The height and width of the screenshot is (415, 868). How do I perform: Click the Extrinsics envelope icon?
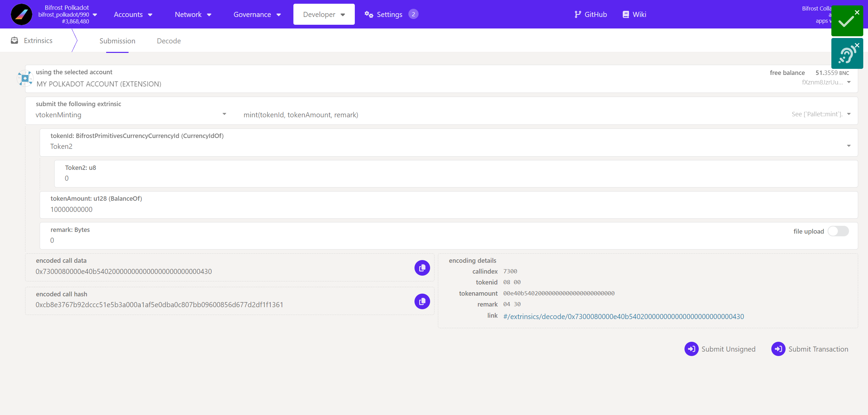click(14, 41)
